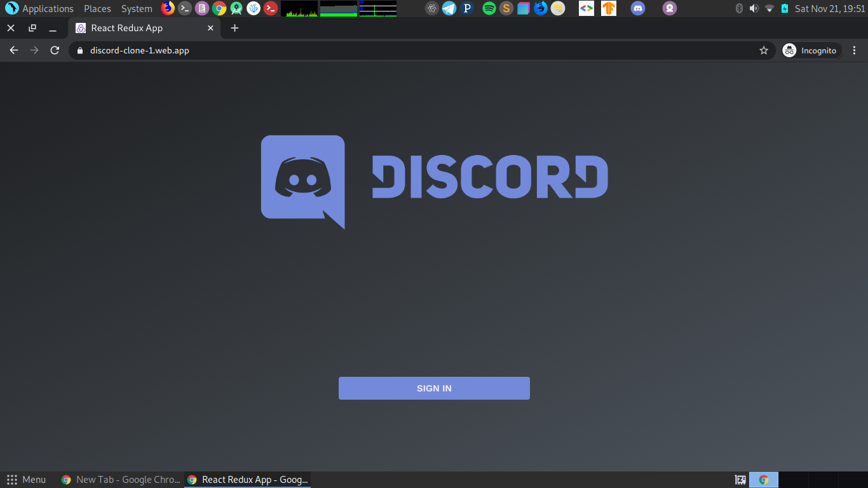Launch Google Chrome from the top panel
868x488 pixels.
click(x=219, y=8)
